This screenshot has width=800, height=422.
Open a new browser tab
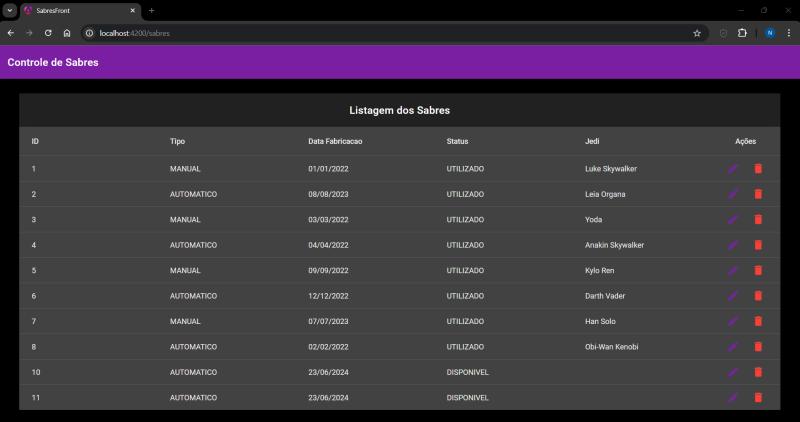151,10
